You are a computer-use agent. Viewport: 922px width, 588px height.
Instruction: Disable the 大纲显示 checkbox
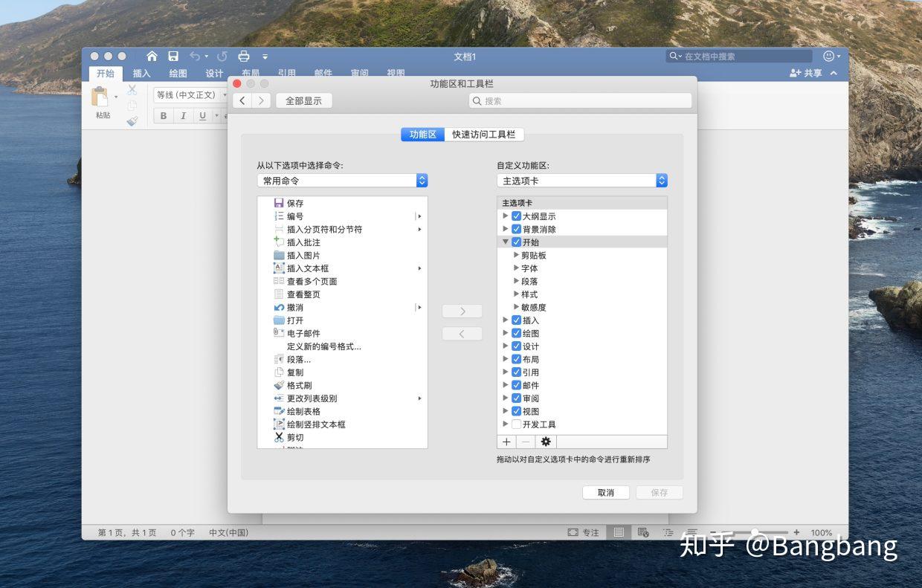pyautogui.click(x=516, y=216)
